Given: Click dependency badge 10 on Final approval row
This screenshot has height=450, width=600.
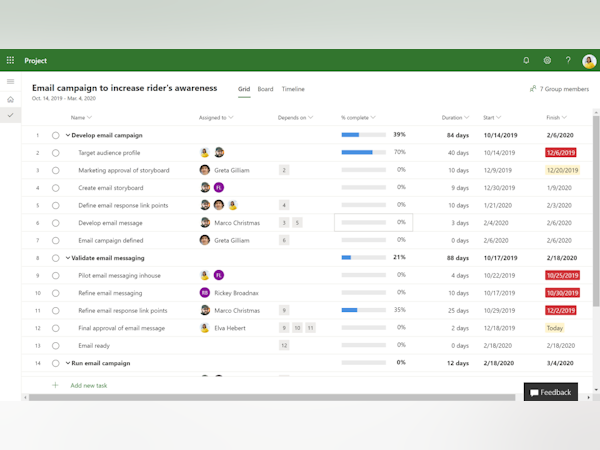Looking at the screenshot, I should click(297, 328).
